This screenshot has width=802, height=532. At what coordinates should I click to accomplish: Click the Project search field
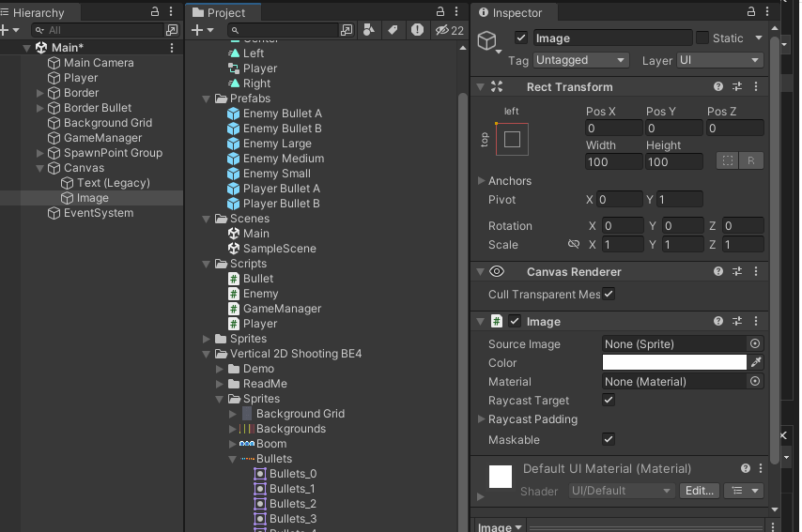(284, 30)
